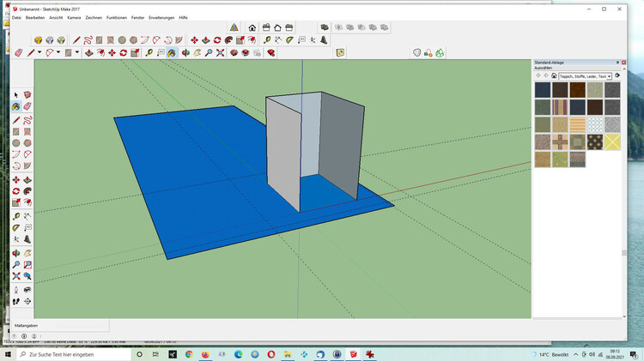Expand the line tool dropdown arrow
Image resolution: width=644 pixels, height=361 pixels.
39,52
